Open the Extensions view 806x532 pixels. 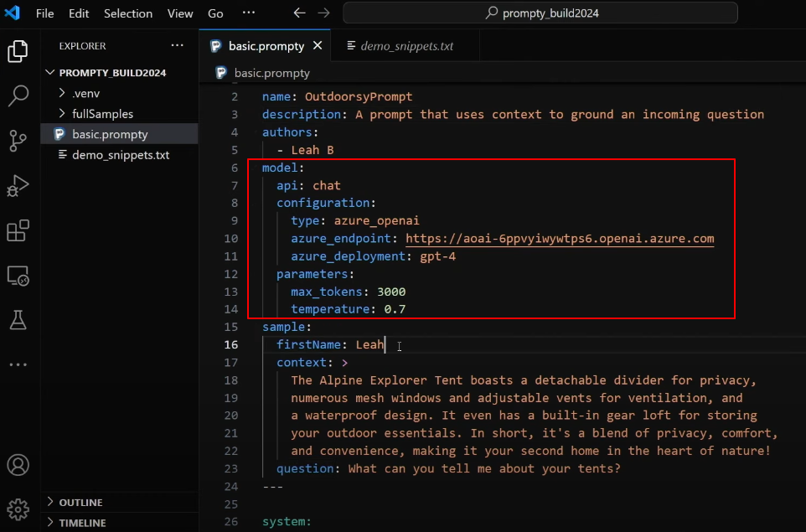18,230
